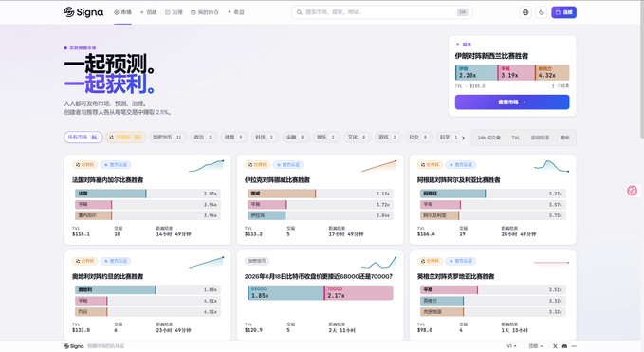Select 伊拉克 3.84x outcome bar
644x352 pixels.
(320, 215)
